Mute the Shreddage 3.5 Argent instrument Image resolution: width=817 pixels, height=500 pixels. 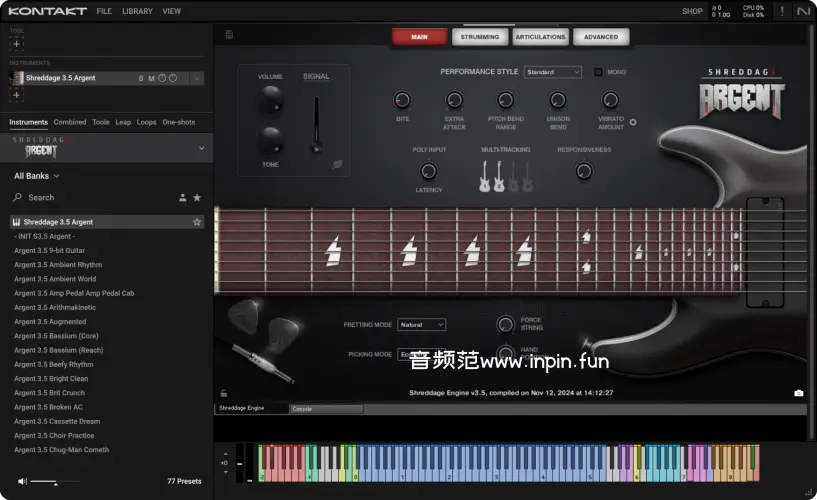point(151,78)
